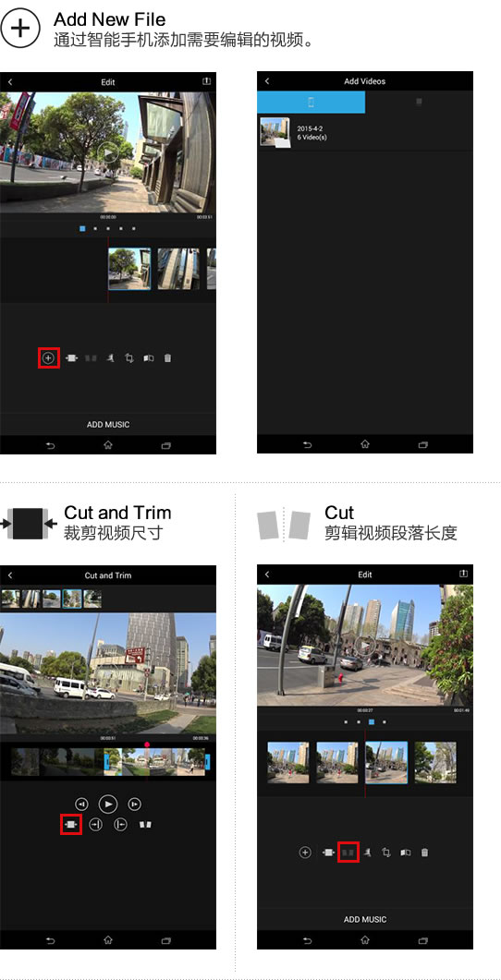The width and height of the screenshot is (501, 980).
Task: Tap the speed (running figure) icon in top-left Edit toolbar
Action: (110, 358)
